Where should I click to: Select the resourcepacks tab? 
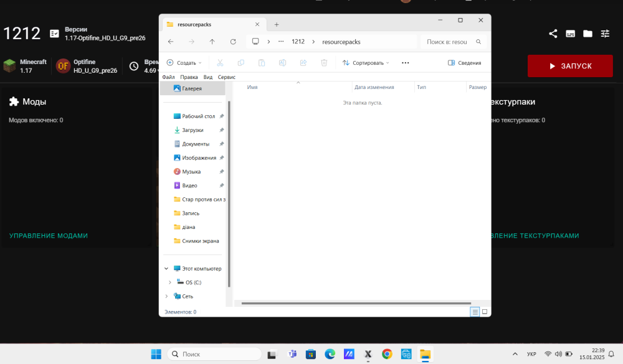tap(214, 25)
